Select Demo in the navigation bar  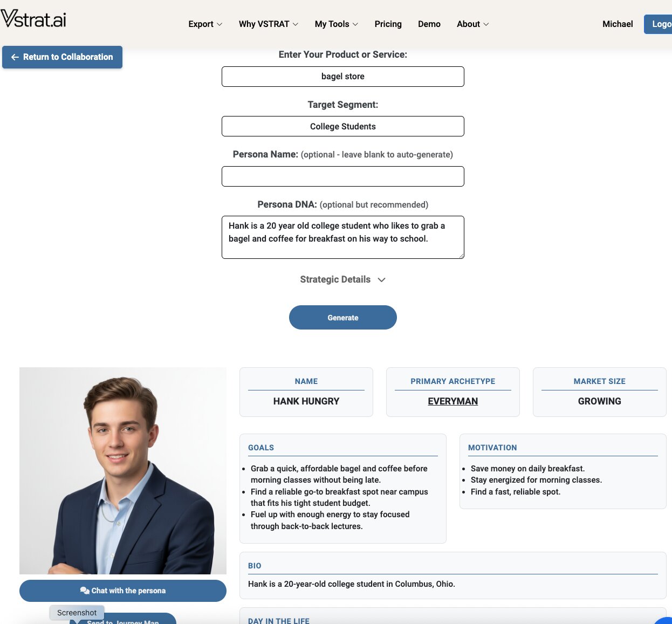click(429, 24)
